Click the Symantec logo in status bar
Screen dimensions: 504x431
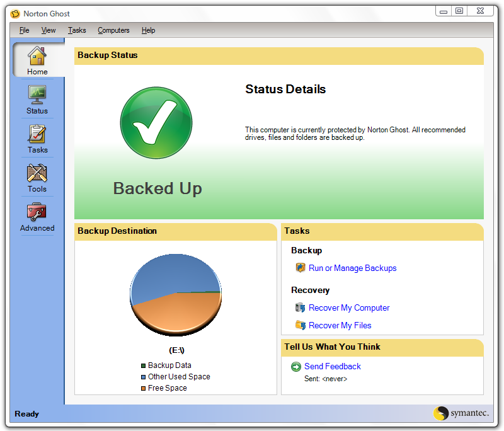point(461,413)
